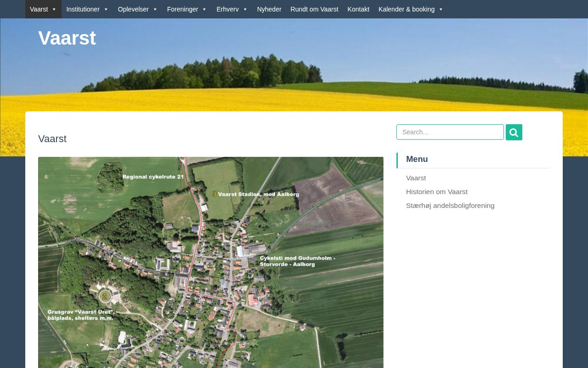Expand the Vaarst dropdown in the top navigation

pyautogui.click(x=43, y=9)
